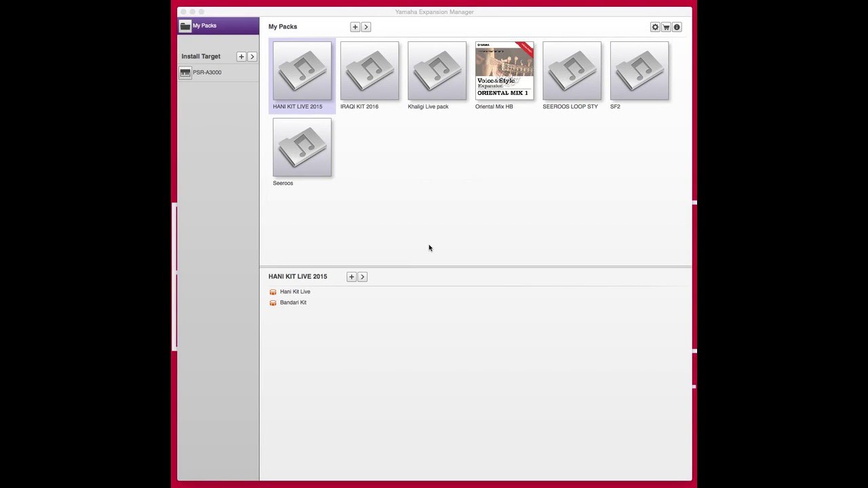Open the settings gear icon
The image size is (868, 488).
coord(655,27)
